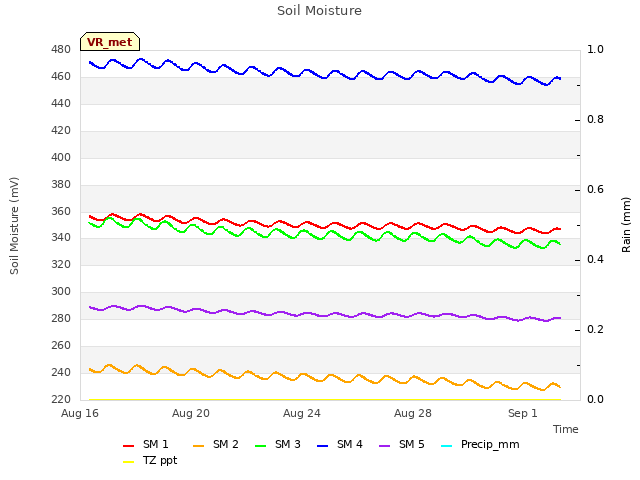Click the 400 y-axis tick label
The height and width of the screenshot is (480, 640).
pos(61,158)
